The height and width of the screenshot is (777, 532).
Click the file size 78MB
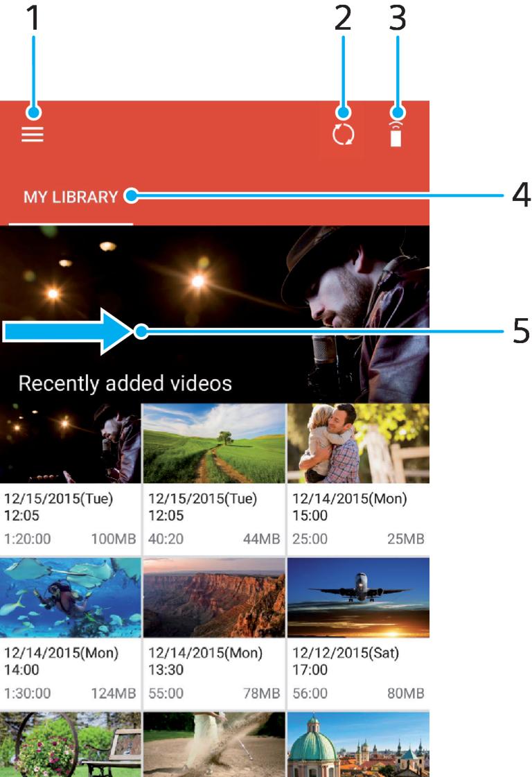point(262,693)
